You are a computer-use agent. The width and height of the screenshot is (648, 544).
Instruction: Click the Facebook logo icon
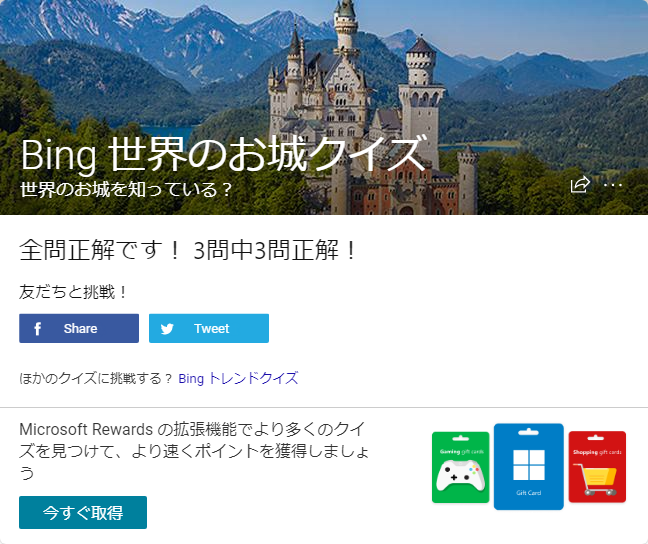[38, 329]
